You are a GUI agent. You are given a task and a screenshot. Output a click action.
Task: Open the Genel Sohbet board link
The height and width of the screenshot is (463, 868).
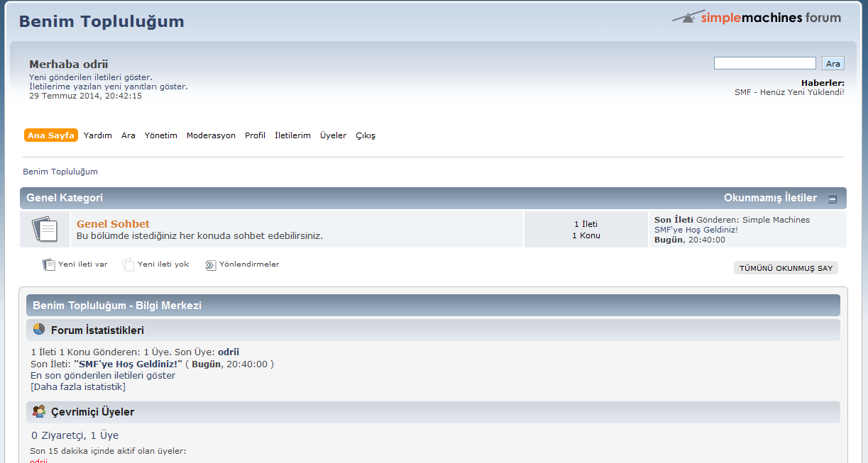pos(113,224)
